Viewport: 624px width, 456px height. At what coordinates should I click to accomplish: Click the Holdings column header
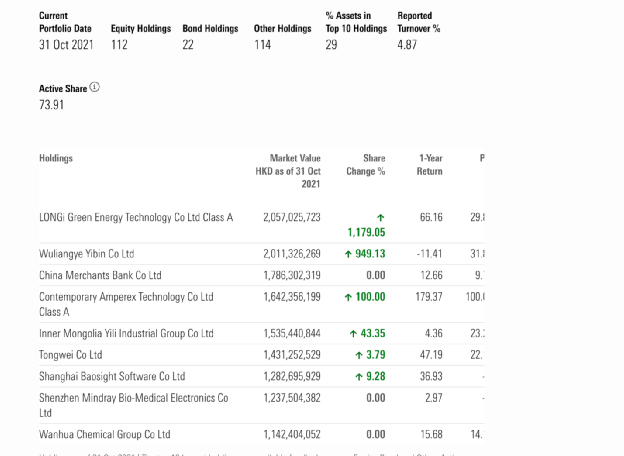coord(56,158)
